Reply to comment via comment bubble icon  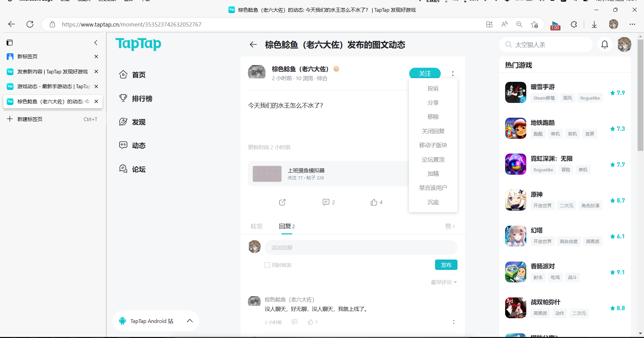294,322
